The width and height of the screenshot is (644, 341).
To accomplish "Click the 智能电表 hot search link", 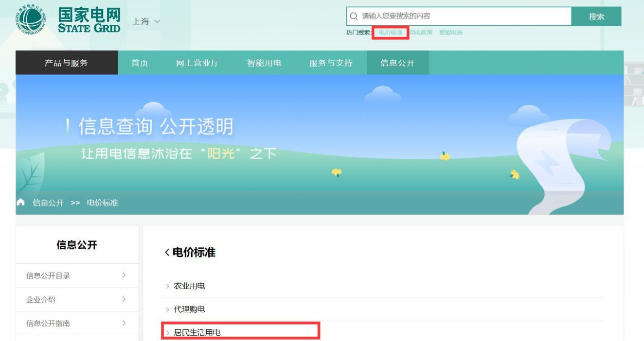I will [x=450, y=32].
